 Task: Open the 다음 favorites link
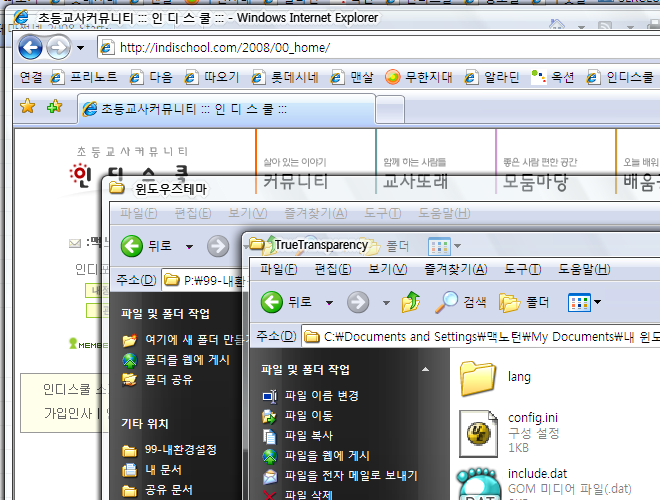[151, 77]
